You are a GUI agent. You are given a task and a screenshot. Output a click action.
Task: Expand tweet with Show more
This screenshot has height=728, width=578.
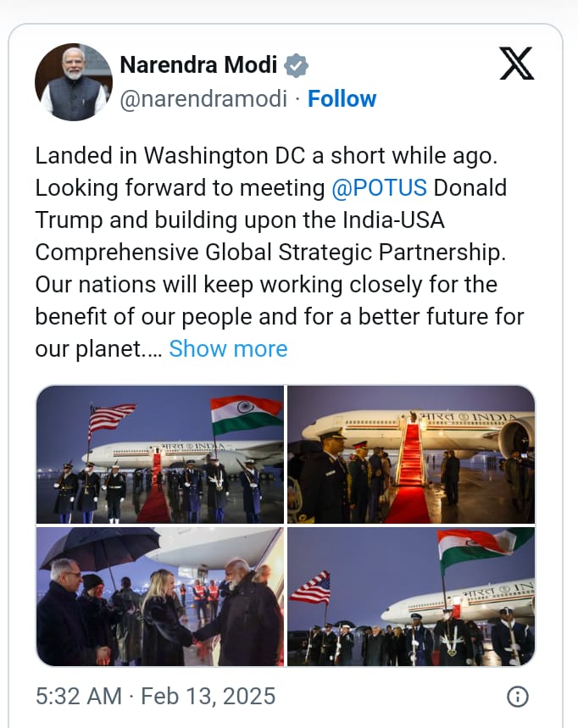(228, 348)
